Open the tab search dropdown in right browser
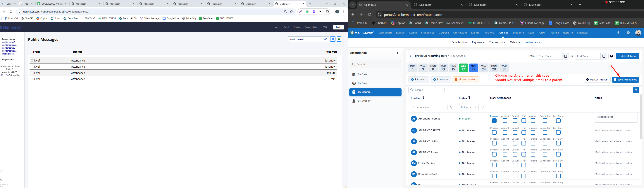 click(x=352, y=5)
